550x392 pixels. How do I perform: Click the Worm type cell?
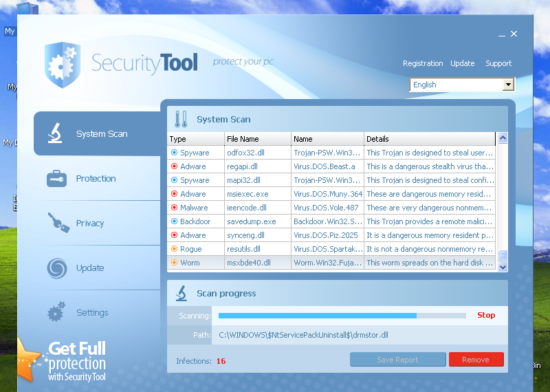point(196,263)
